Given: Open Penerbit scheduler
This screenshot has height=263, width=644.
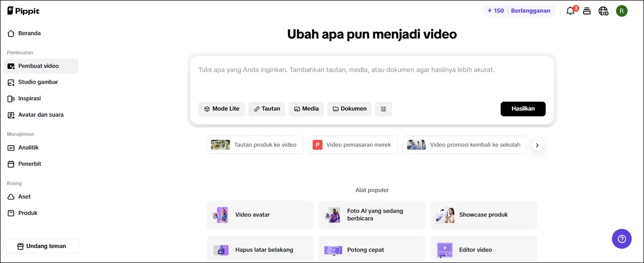Looking at the screenshot, I should pyautogui.click(x=41, y=164).
